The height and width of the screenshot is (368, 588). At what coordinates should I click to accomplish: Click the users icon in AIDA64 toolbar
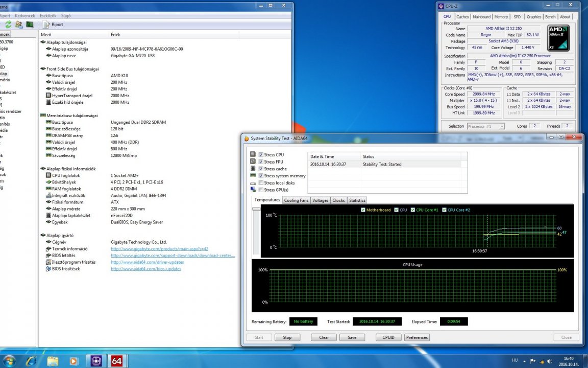[x=19, y=25]
